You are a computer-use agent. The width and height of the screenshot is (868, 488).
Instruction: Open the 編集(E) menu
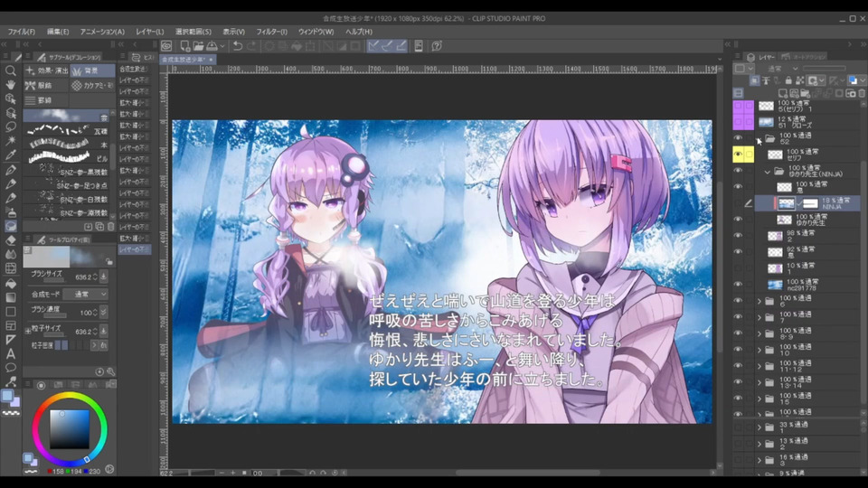point(58,32)
